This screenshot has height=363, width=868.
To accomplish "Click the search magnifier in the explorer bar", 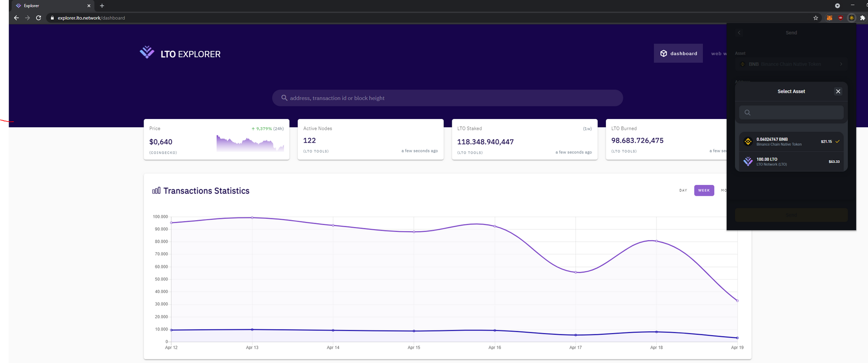I will coord(284,98).
